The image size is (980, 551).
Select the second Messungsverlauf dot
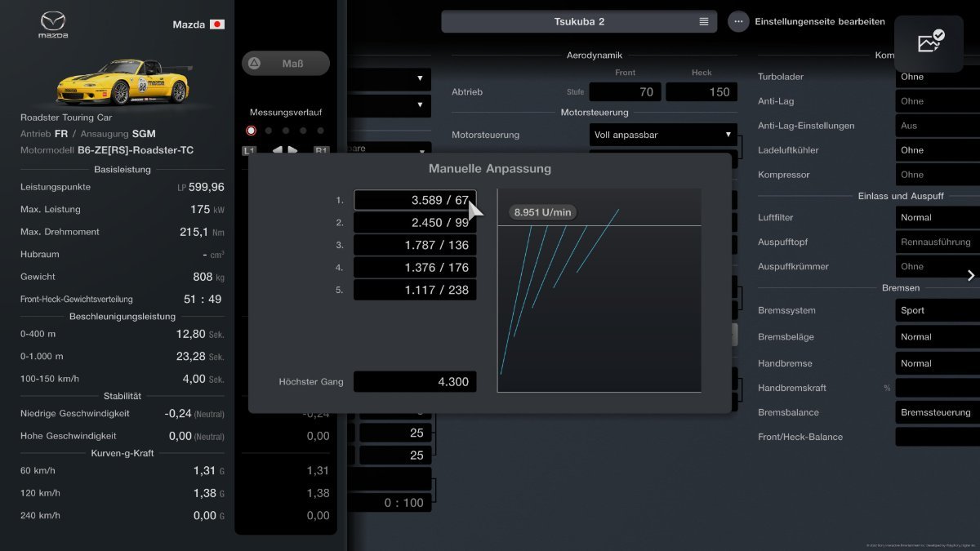[268, 130]
